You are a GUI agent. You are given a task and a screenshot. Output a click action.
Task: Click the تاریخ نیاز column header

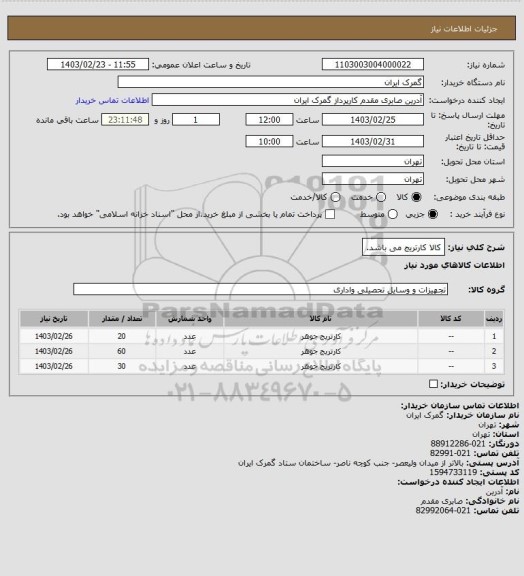tap(54, 319)
